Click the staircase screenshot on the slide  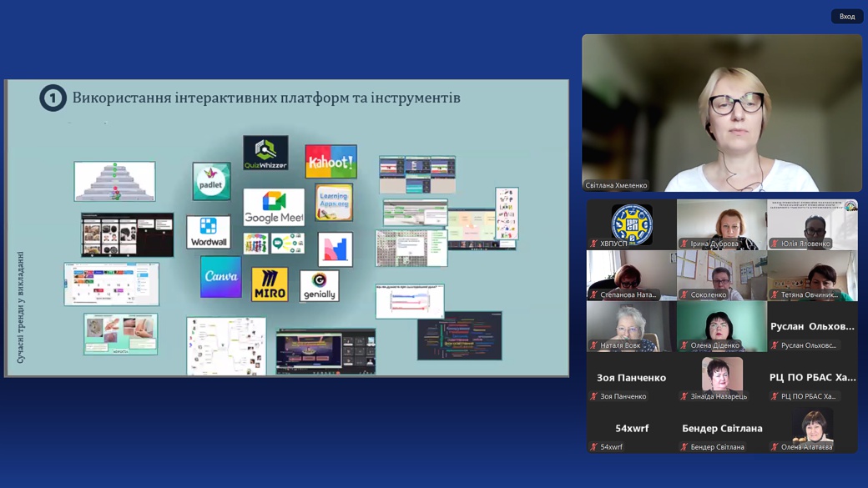[114, 182]
